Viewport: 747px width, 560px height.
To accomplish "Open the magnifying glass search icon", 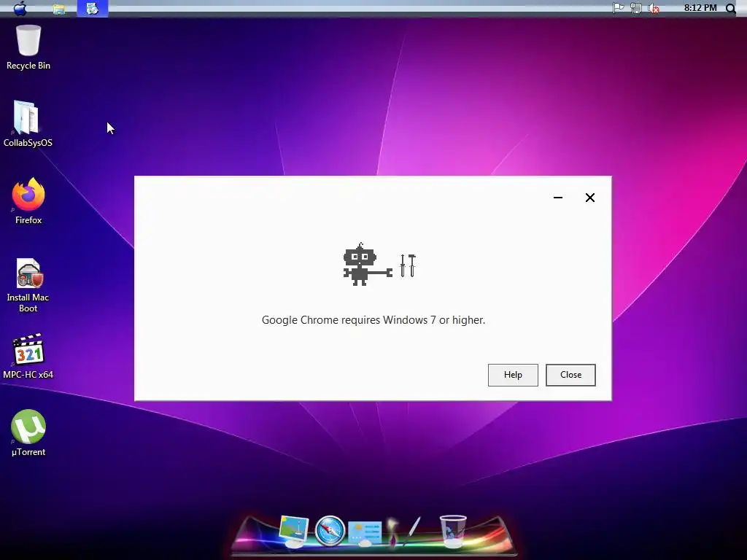I will tap(730, 8).
